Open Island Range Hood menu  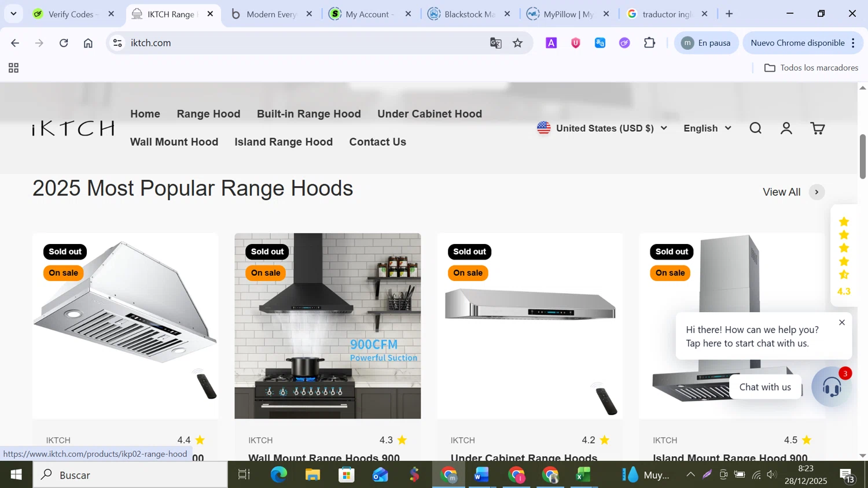point(284,142)
